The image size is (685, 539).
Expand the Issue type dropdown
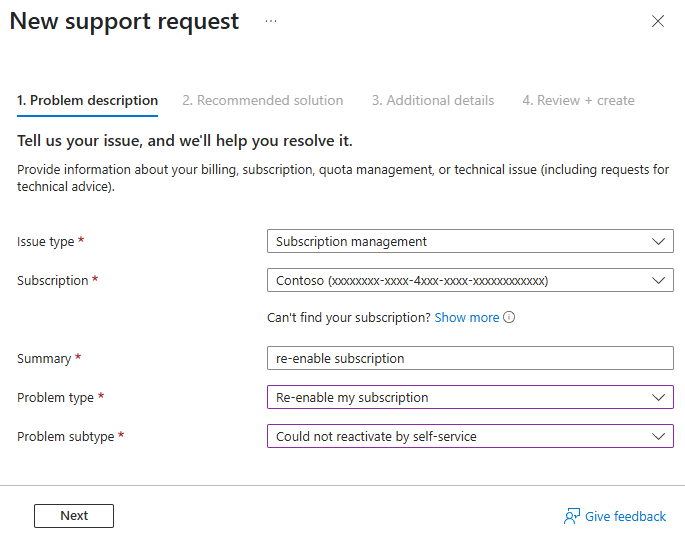point(657,241)
